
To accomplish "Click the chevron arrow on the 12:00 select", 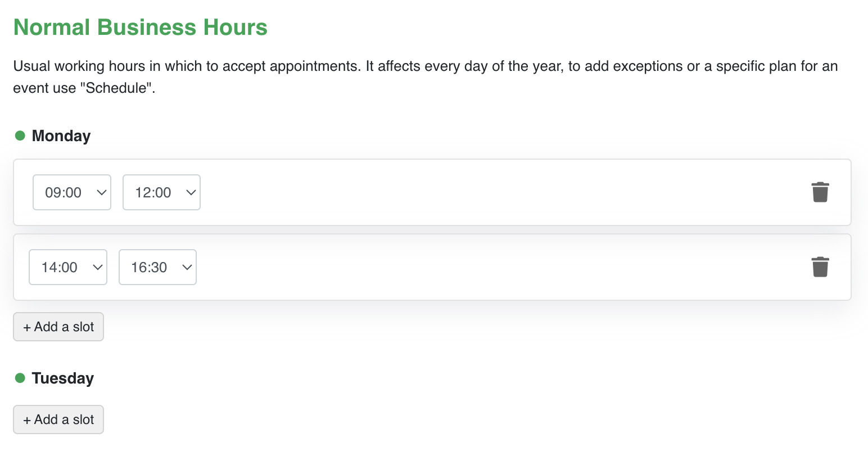I will [x=191, y=192].
